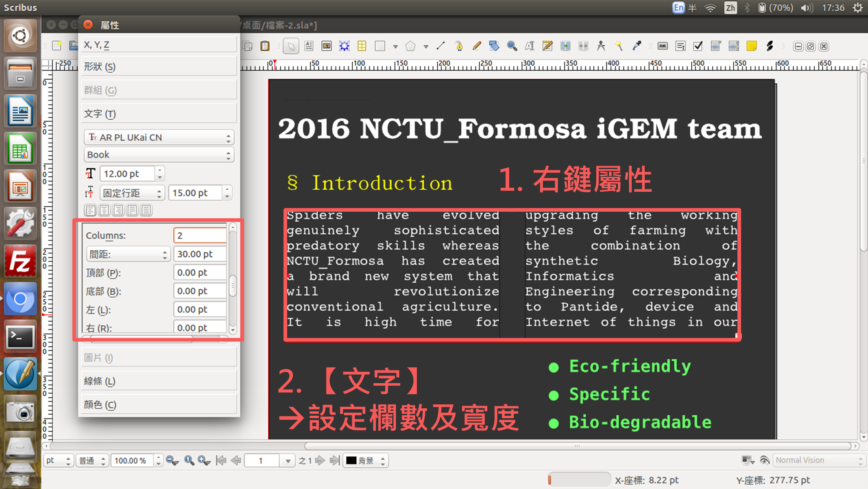Choose the Insert Table tool
This screenshot has height=489, width=868.
(x=362, y=46)
